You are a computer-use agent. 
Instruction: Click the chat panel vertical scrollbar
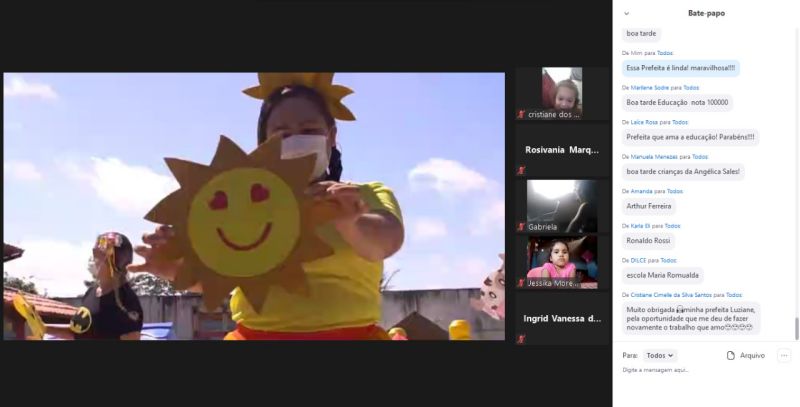[x=796, y=327]
